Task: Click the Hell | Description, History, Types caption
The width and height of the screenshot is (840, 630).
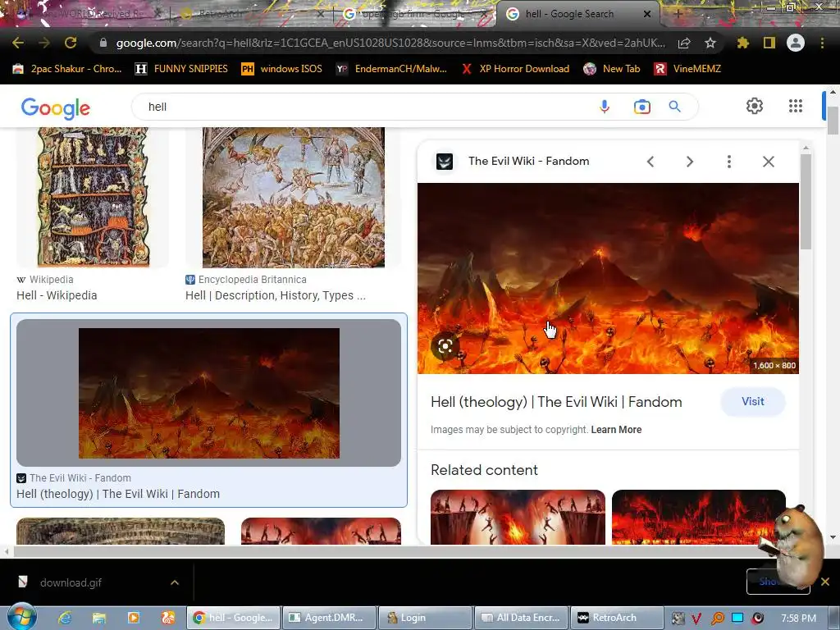Action: (x=276, y=295)
